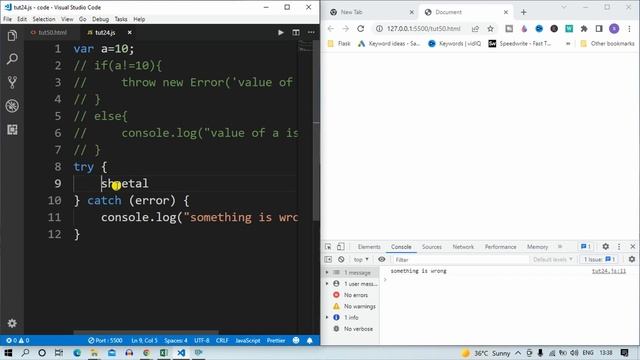
Task: Open VS Code Manage gear menu
Action: click(12, 323)
